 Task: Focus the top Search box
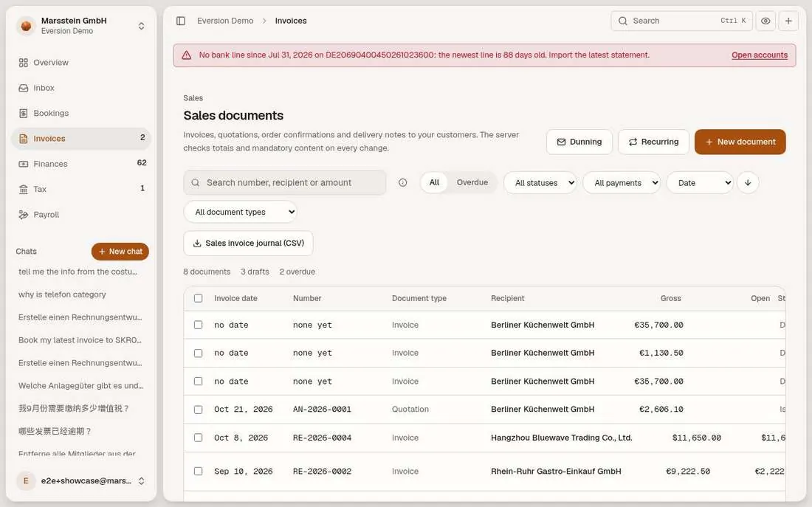point(681,21)
